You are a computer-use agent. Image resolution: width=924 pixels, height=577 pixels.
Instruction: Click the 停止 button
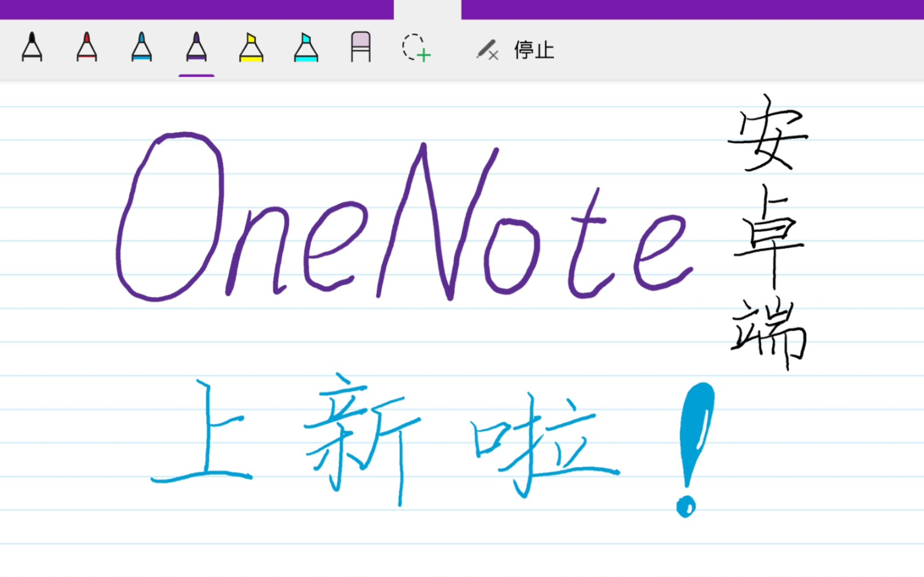tap(534, 50)
